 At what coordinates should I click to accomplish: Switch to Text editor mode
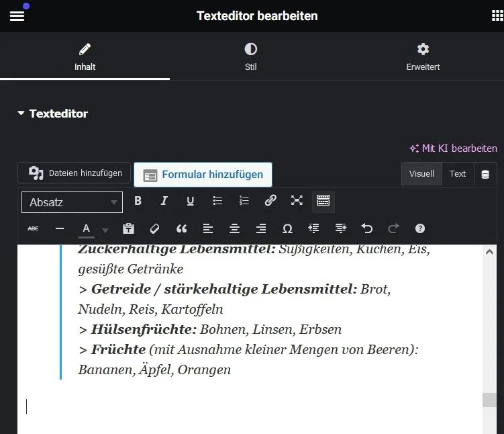[x=458, y=174]
